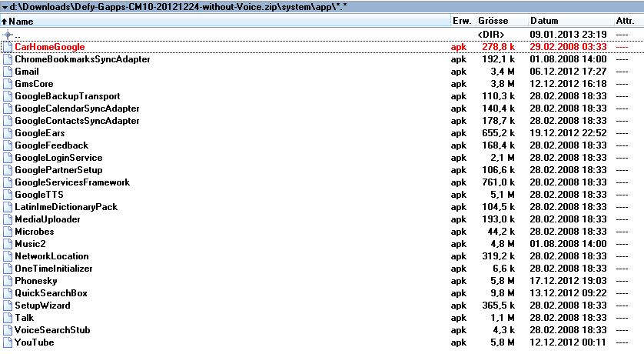
Task: Select the MediaUploader file name
Action: click(x=48, y=219)
